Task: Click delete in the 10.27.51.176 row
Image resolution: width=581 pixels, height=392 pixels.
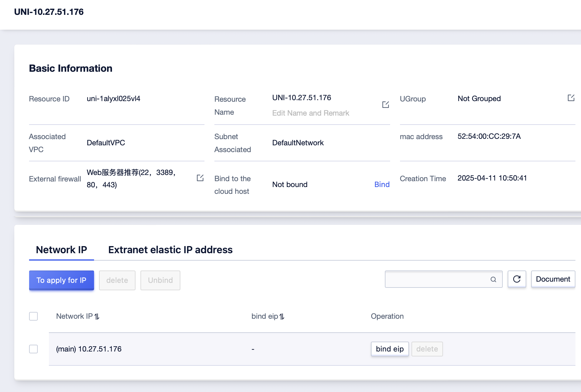Action: (427, 349)
